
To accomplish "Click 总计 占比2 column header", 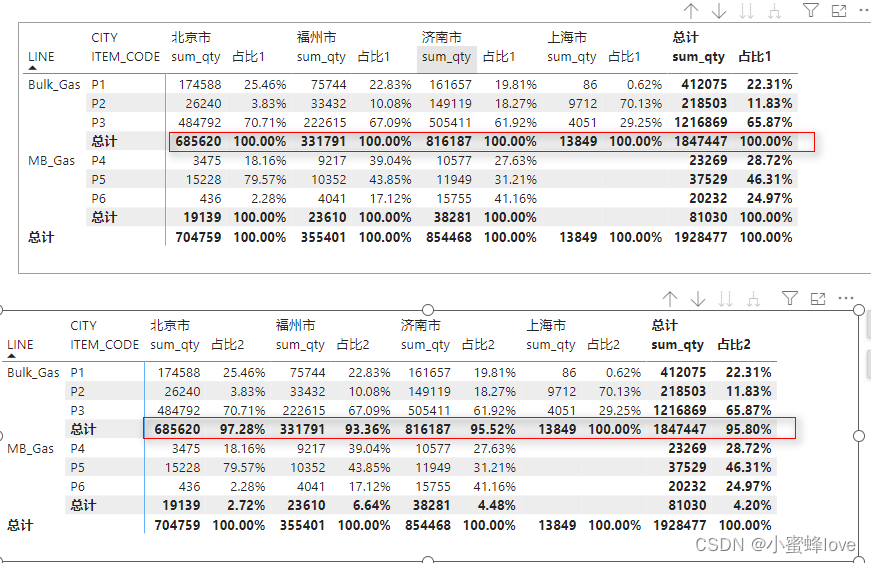I will [x=734, y=345].
